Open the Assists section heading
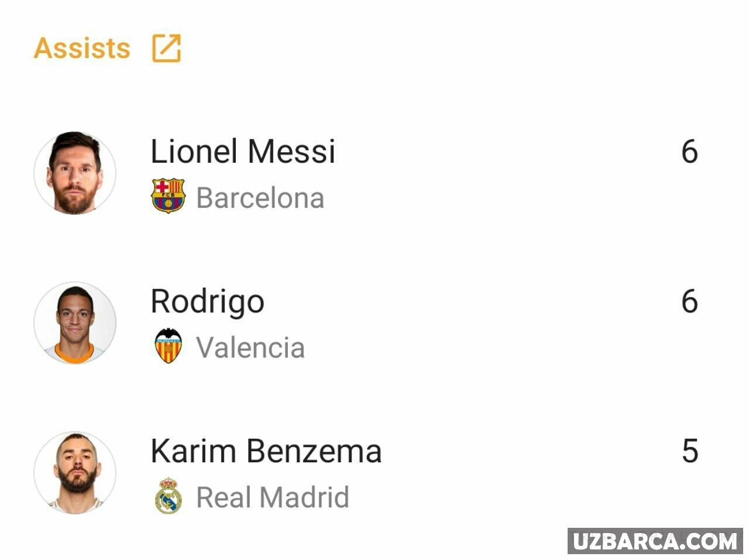 [82, 48]
